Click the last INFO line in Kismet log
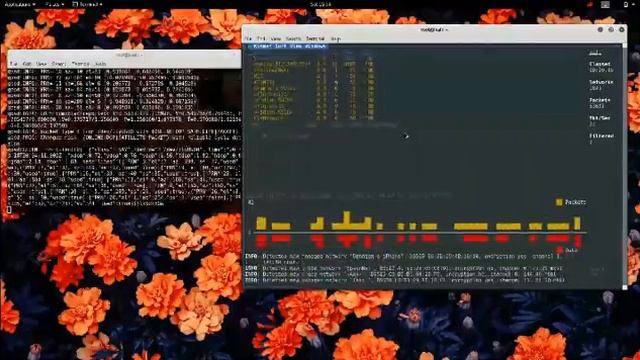This screenshot has height=360, width=640. click(405, 280)
